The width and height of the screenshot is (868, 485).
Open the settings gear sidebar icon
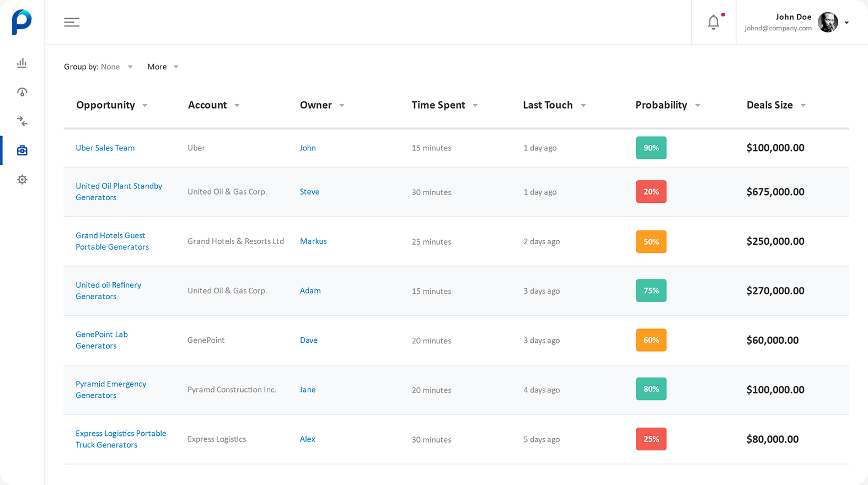coord(22,180)
